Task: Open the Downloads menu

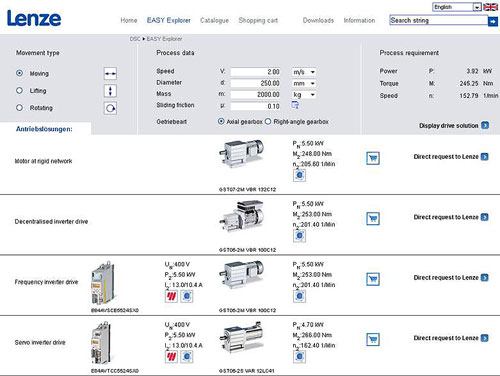Action: pyautogui.click(x=318, y=21)
